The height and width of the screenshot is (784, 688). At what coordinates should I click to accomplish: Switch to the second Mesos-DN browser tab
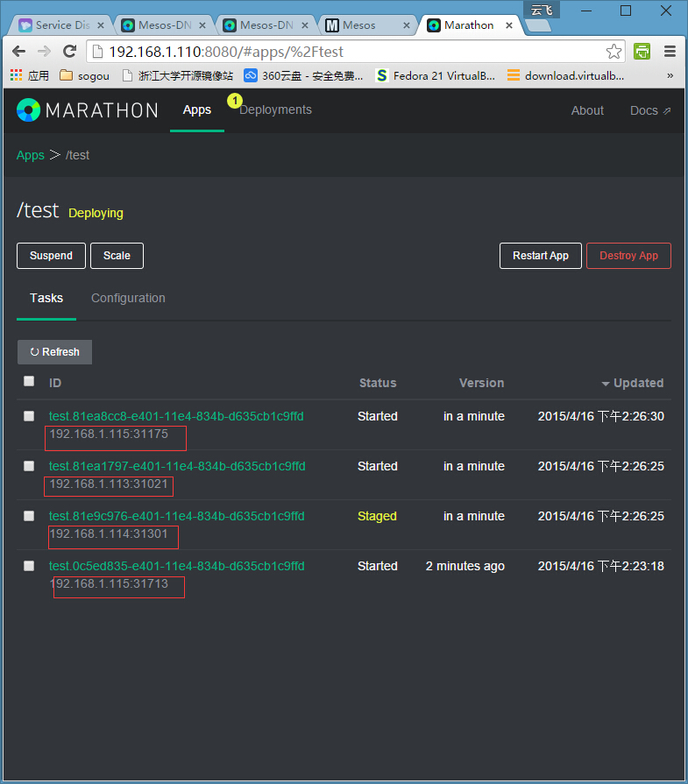tap(266, 25)
